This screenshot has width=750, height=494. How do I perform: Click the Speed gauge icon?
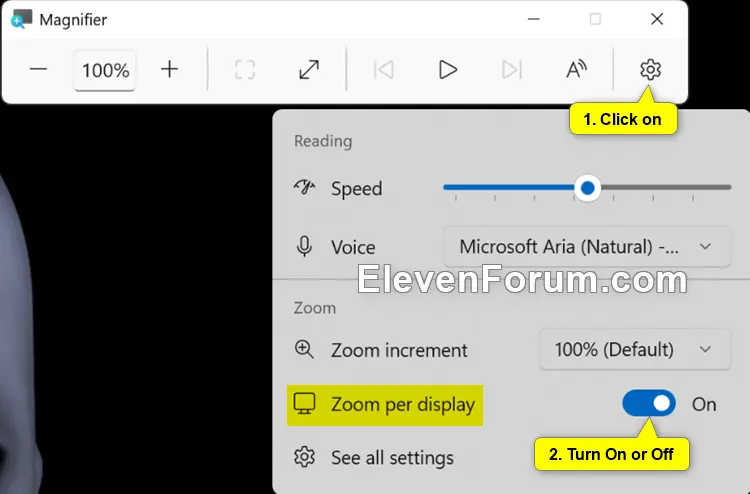click(304, 187)
